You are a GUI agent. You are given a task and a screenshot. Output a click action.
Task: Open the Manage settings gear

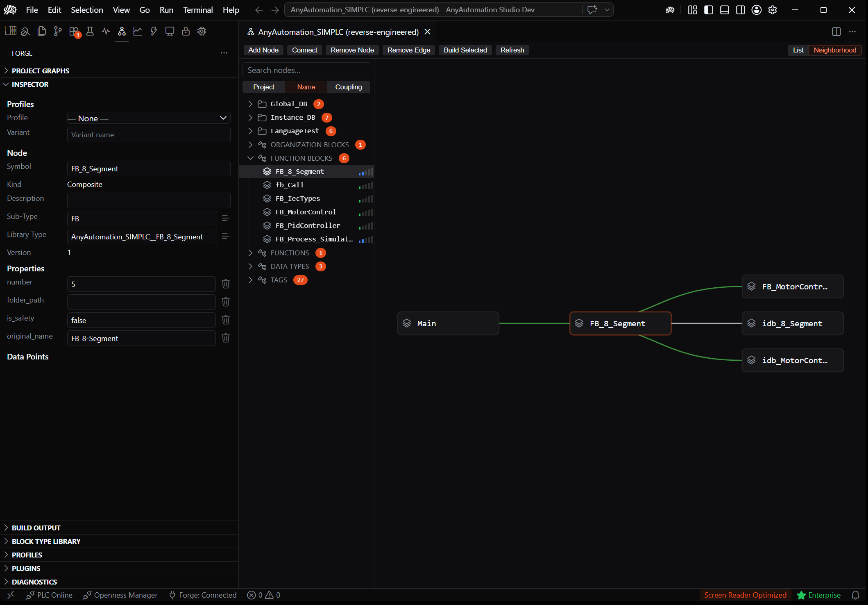point(773,10)
